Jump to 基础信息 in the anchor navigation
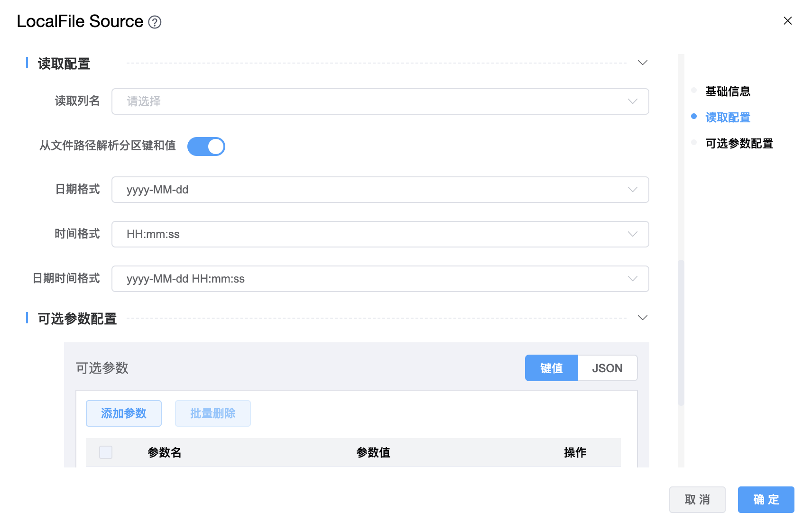 point(728,91)
